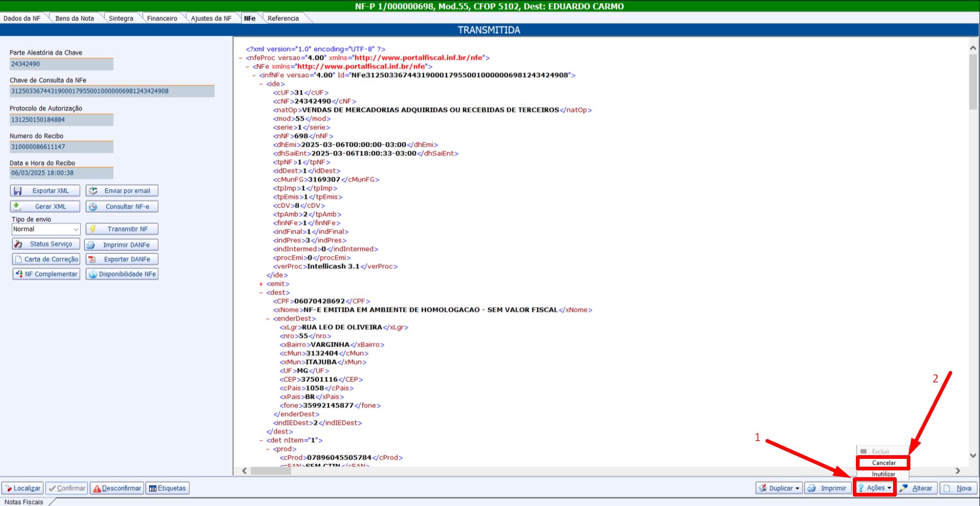Click the Gerar XML download icon
The width and height of the screenshot is (980, 506).
(17, 206)
